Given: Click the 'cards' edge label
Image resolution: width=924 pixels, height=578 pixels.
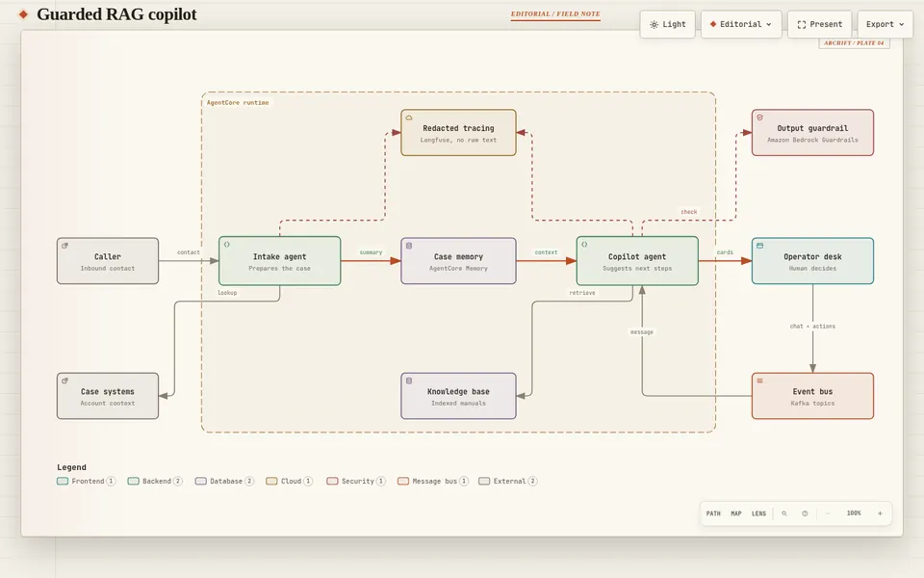Looking at the screenshot, I should coord(725,252).
